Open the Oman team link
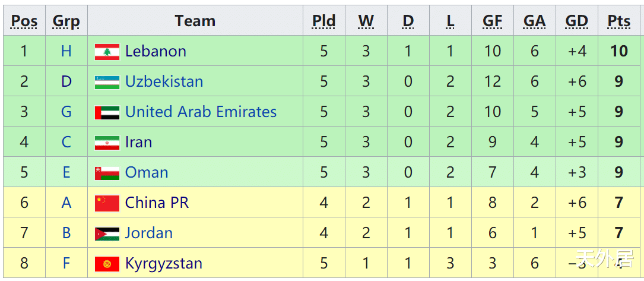Screen dimensions: 644x281 coord(147,173)
